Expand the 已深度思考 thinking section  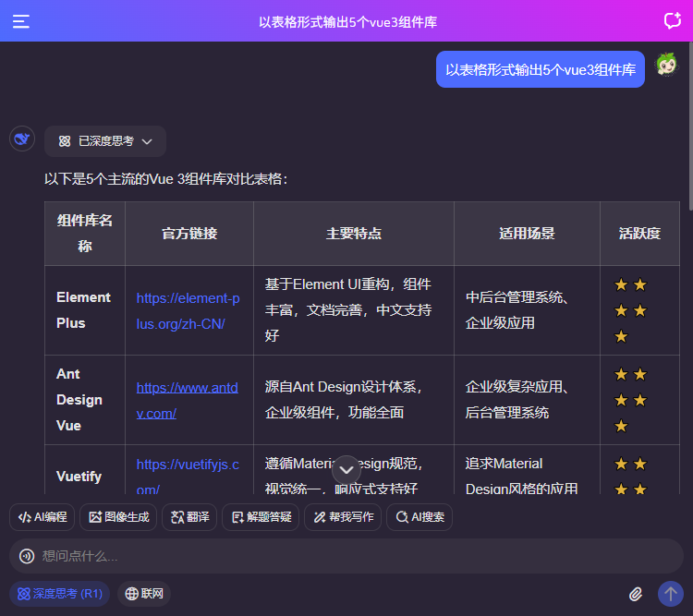[x=105, y=141]
